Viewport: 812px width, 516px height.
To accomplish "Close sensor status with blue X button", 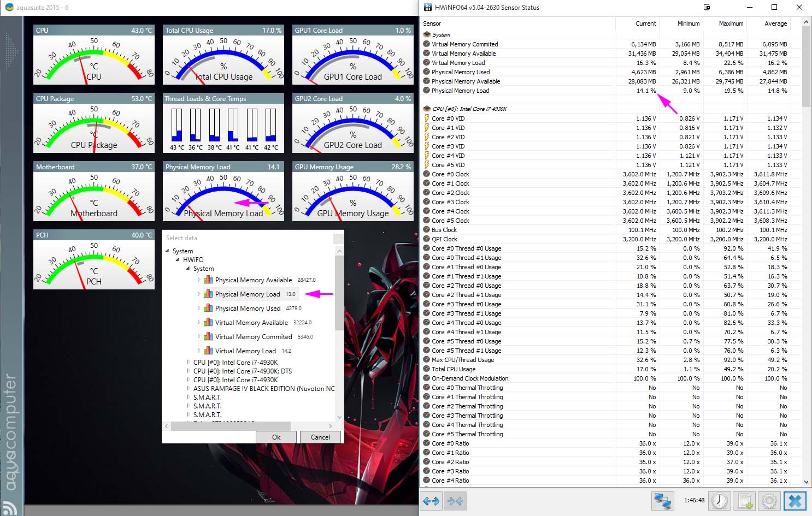I will [x=795, y=501].
